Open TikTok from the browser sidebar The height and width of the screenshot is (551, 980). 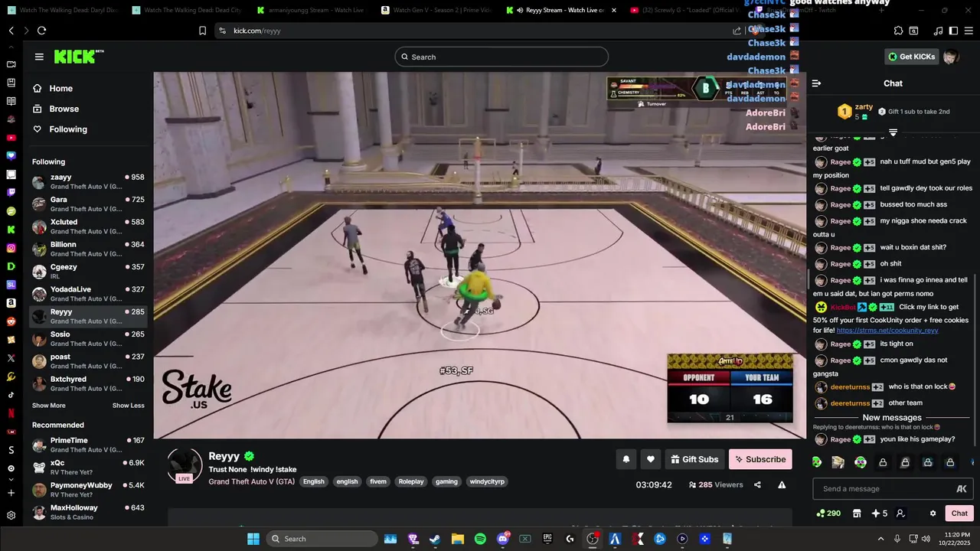11,395
